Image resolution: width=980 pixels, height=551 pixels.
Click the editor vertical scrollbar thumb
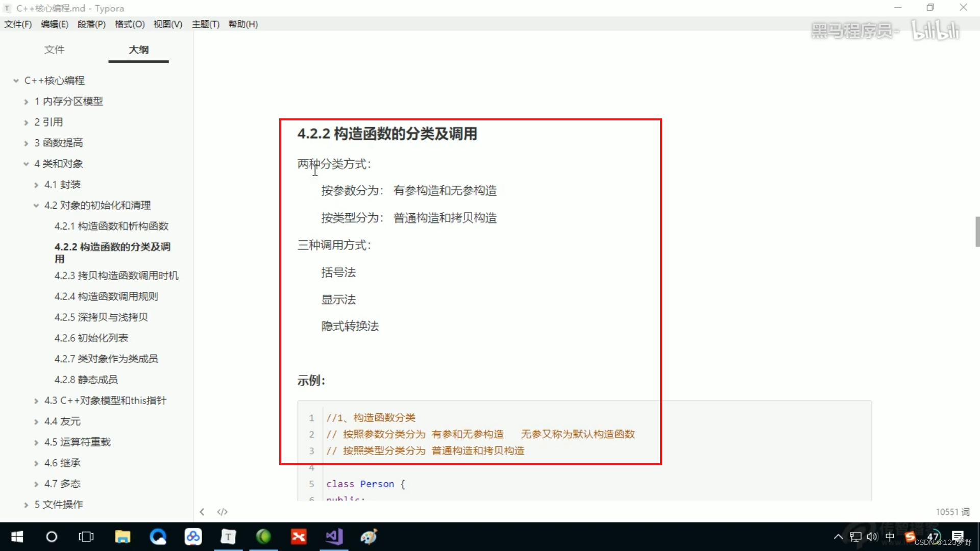(977, 232)
